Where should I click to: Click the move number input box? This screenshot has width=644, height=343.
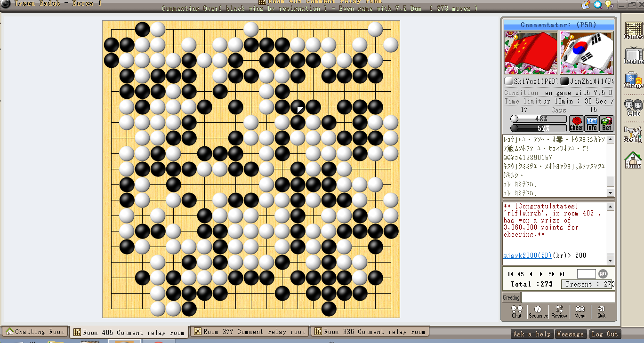point(587,274)
